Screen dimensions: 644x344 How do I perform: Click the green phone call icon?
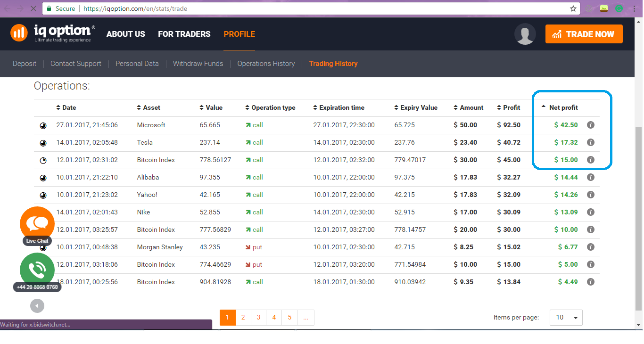37,270
